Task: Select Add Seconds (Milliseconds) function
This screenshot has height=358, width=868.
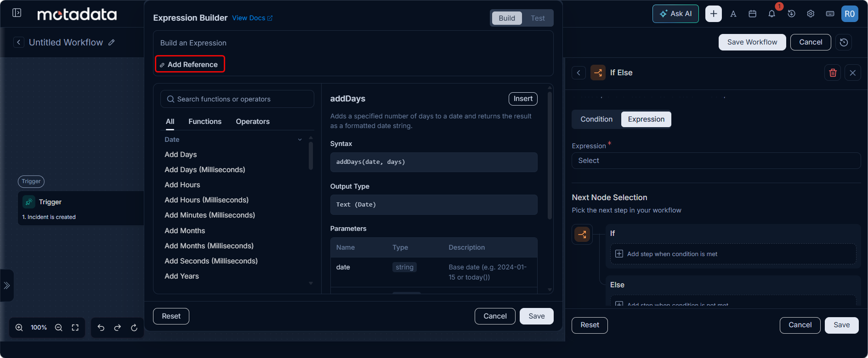Action: tap(211, 261)
